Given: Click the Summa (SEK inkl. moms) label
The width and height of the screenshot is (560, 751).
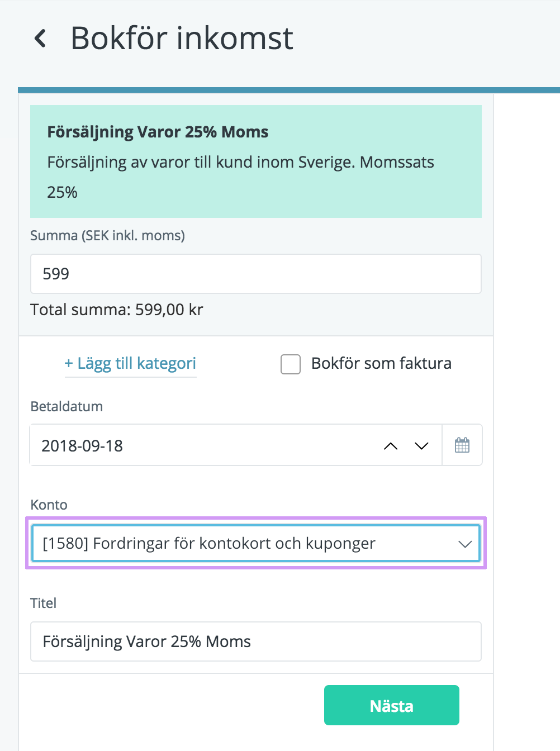Looking at the screenshot, I should (107, 235).
